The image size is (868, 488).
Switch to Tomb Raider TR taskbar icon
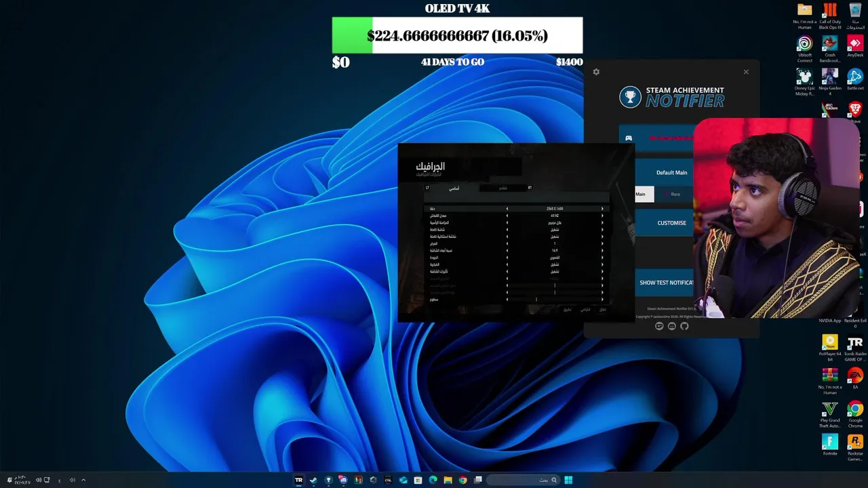[x=298, y=480]
